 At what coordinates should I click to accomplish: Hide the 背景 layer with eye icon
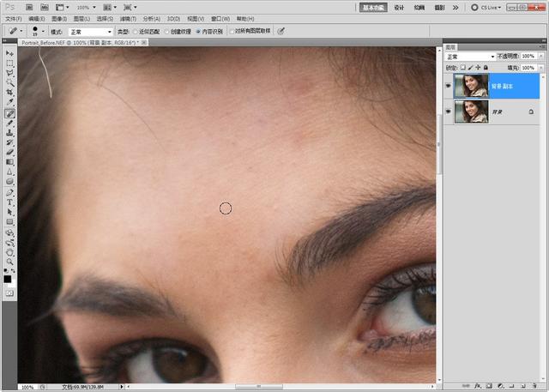pos(449,112)
